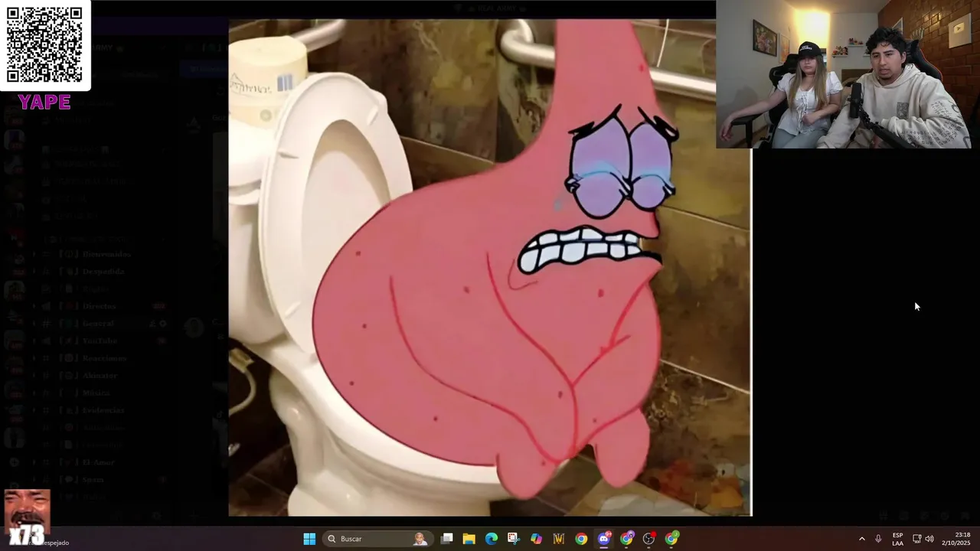Open the Evidencias channel in Discord
The height and width of the screenshot is (551, 980).
click(x=103, y=410)
